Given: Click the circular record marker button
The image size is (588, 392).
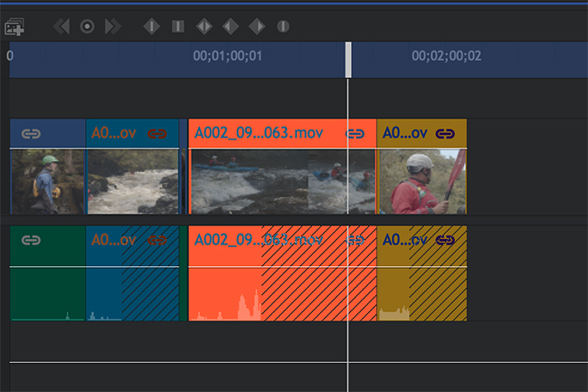Looking at the screenshot, I should coord(87,26).
